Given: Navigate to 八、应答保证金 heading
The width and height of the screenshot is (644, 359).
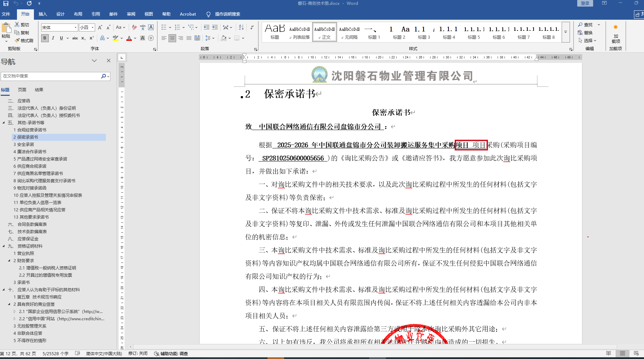Looking at the screenshot, I should (23, 239).
